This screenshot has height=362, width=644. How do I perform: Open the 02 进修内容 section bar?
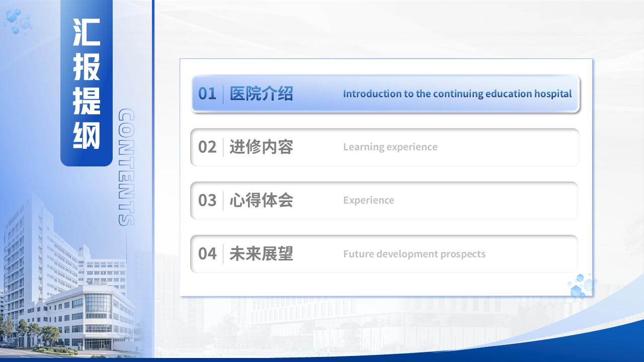pyautogui.click(x=385, y=147)
